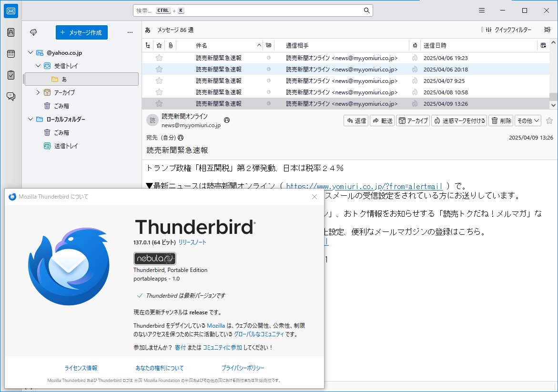The width and height of the screenshot is (558, 392).
Task: Open the Address Book from the sidebar
Action: click(10, 32)
